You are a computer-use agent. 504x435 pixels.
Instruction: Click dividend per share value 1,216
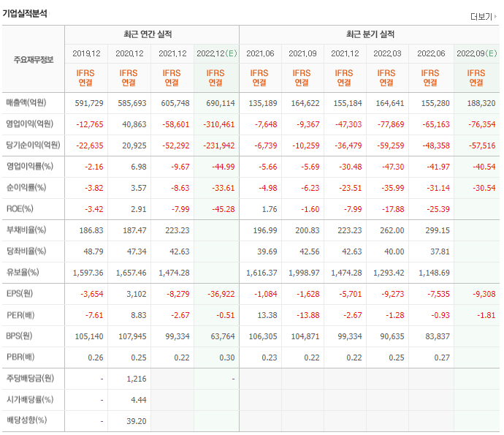[137, 379]
